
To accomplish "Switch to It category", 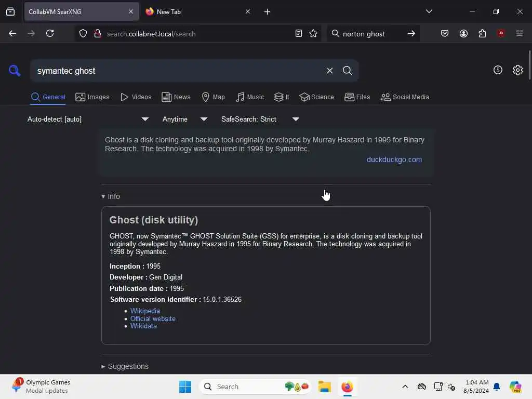I will pyautogui.click(x=282, y=97).
